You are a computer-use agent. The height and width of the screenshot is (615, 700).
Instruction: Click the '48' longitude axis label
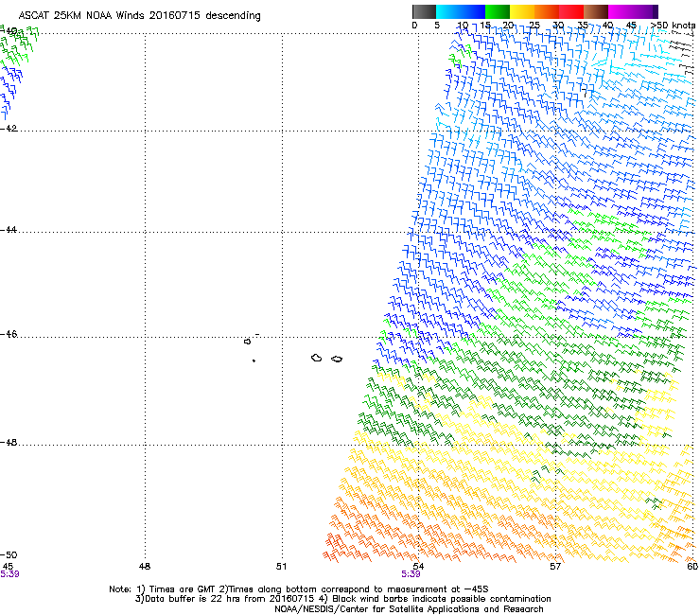tap(144, 567)
